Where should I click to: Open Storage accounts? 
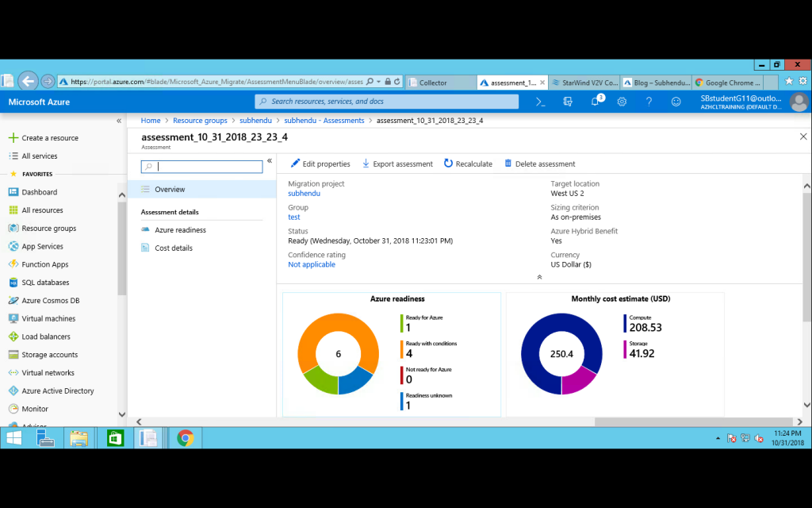[44, 355]
